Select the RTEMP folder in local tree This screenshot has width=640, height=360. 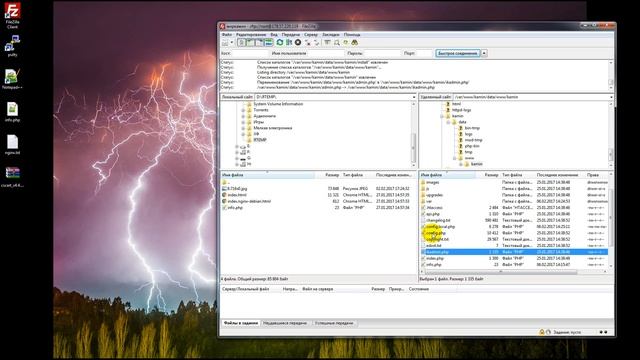click(260, 140)
